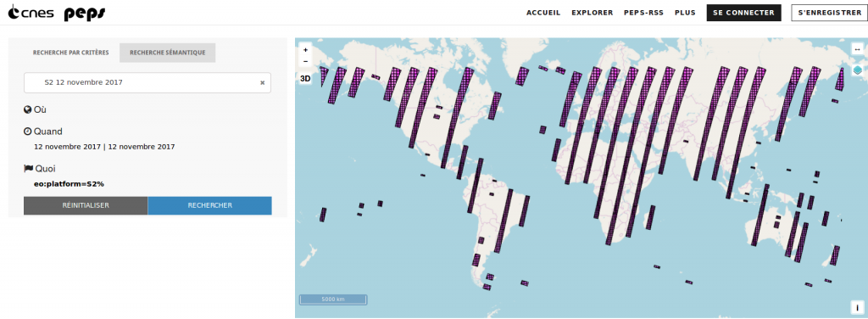This screenshot has width=868, height=319.
Task: Clear the search field text
Action: coord(263,82)
